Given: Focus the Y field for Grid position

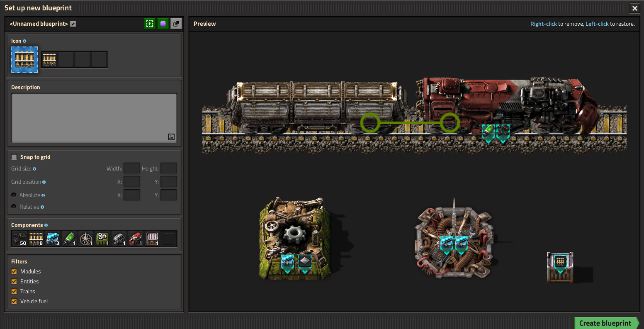Looking at the screenshot, I should coord(169,182).
